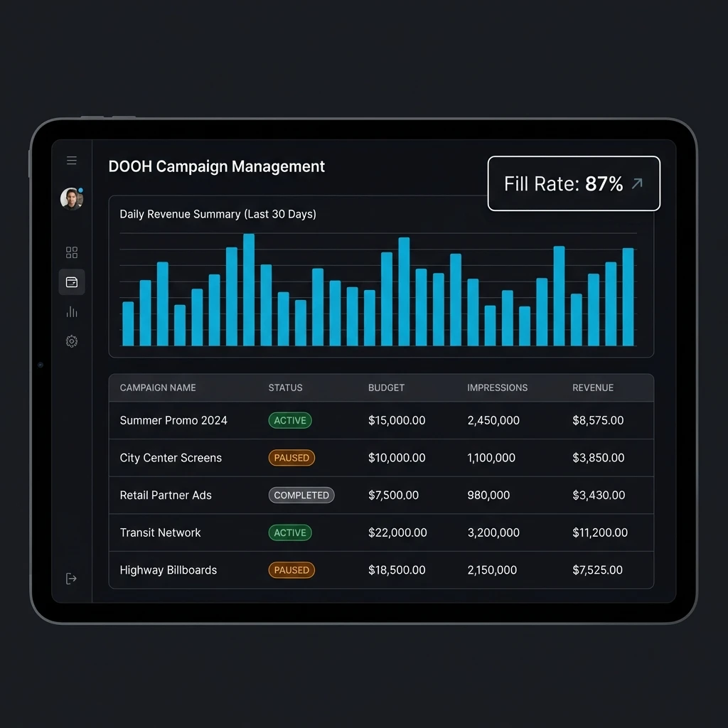728x728 pixels.
Task: Select the analytics bar-chart icon
Action: [71, 311]
